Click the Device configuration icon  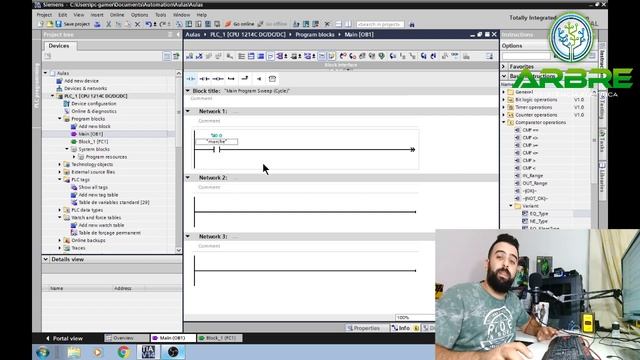coord(67,104)
